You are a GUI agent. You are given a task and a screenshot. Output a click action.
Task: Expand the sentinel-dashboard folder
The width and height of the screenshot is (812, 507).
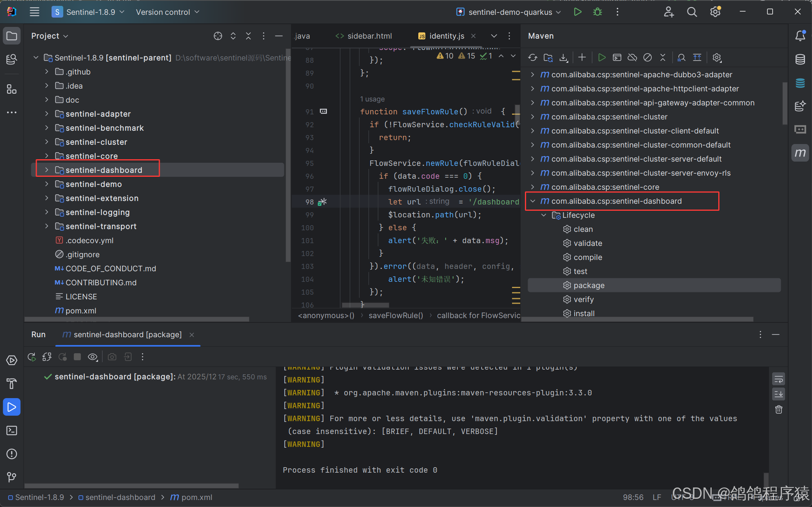pyautogui.click(x=46, y=170)
